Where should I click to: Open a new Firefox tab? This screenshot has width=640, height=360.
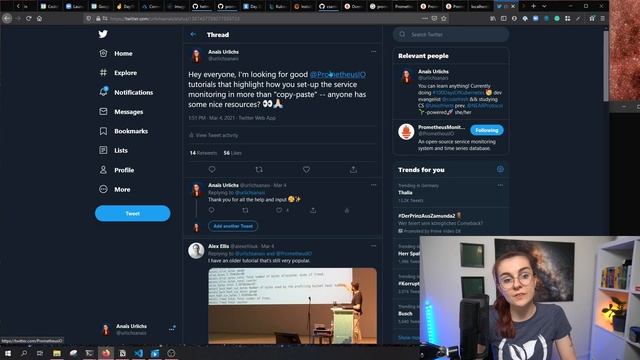click(533, 6)
